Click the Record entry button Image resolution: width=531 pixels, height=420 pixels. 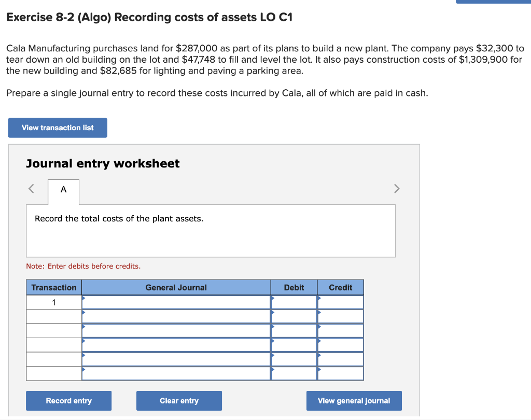68,400
